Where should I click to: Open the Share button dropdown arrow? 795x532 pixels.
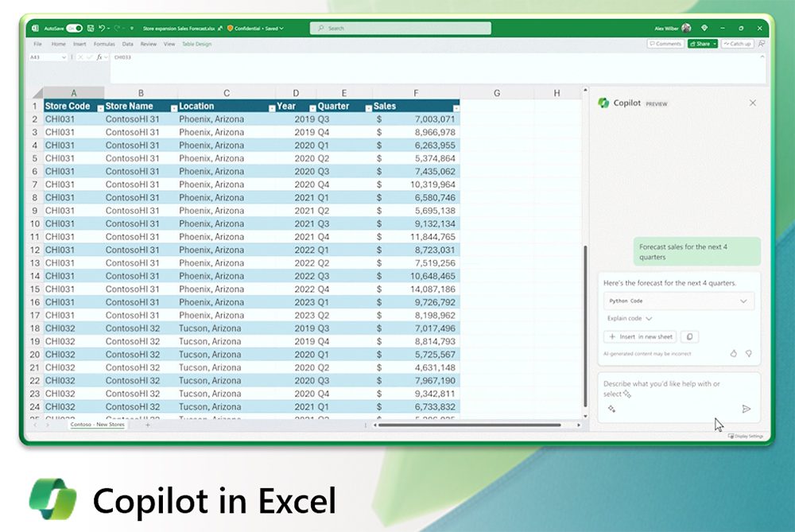(x=715, y=44)
